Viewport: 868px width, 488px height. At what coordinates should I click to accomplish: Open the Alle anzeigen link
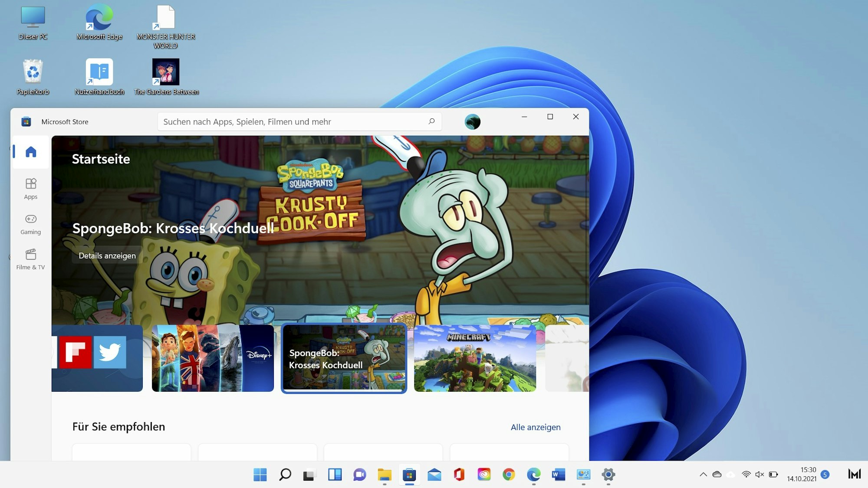[x=535, y=427]
